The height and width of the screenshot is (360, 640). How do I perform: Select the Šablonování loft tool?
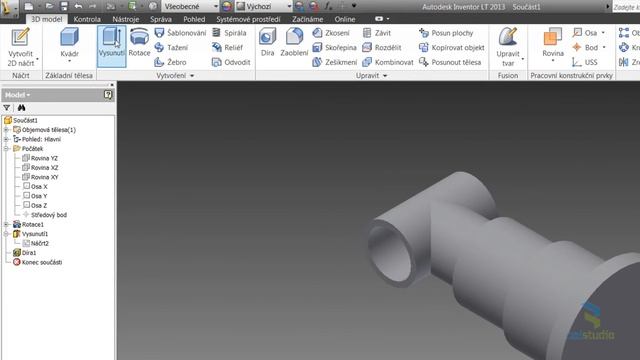coord(180,33)
